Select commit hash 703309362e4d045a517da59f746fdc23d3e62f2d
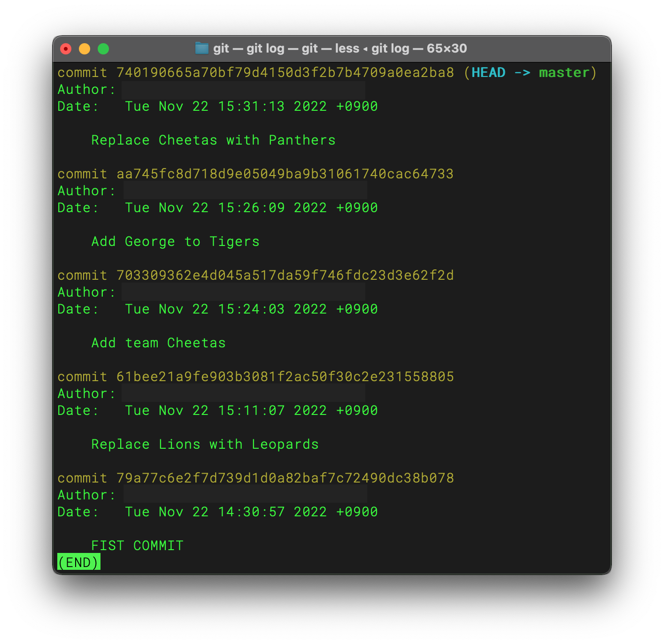664x644 pixels. [x=285, y=276]
